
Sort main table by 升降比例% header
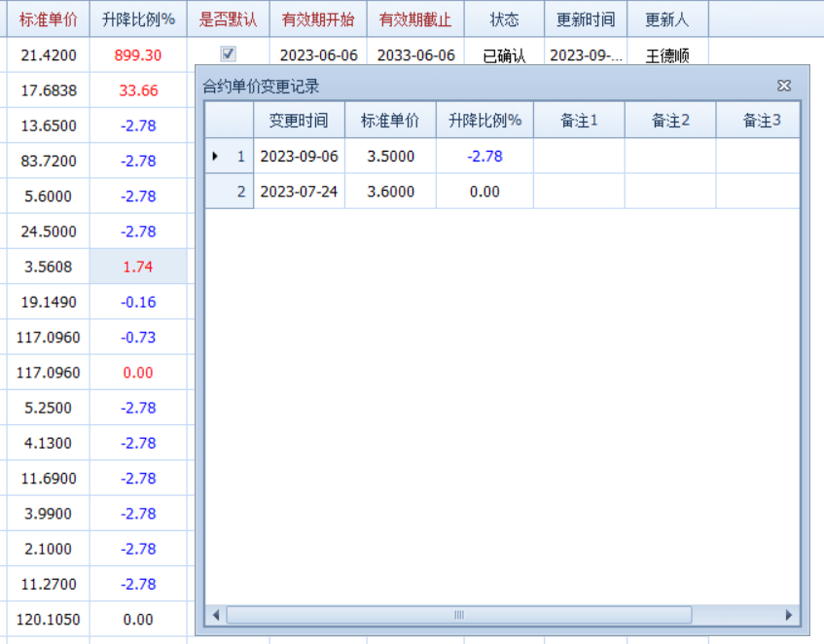[138, 19]
